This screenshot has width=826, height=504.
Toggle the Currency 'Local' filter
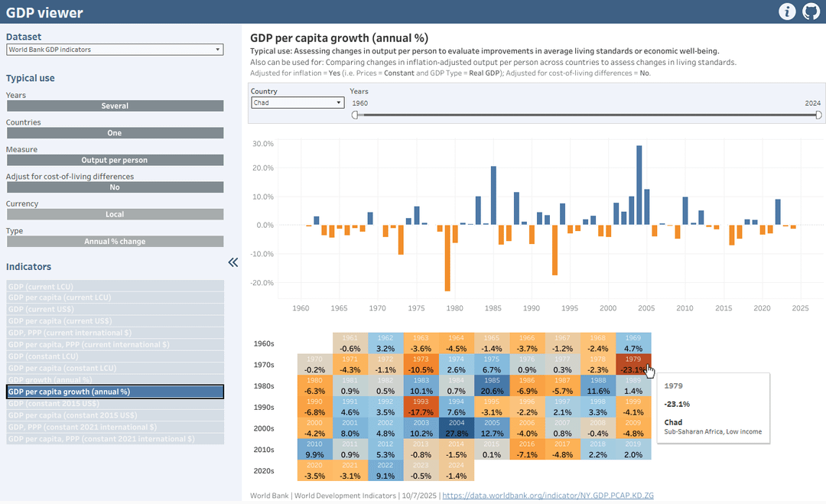click(x=115, y=215)
